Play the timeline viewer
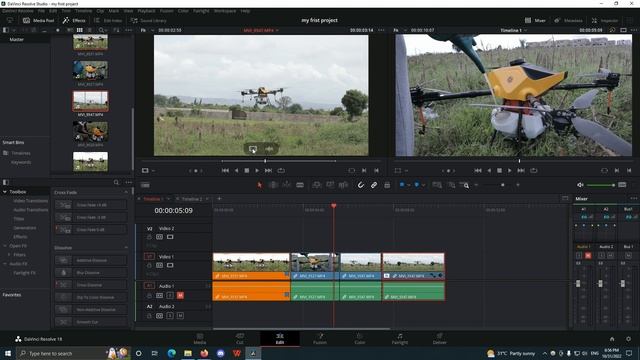Screen dimensions: 640x360 click(510, 171)
